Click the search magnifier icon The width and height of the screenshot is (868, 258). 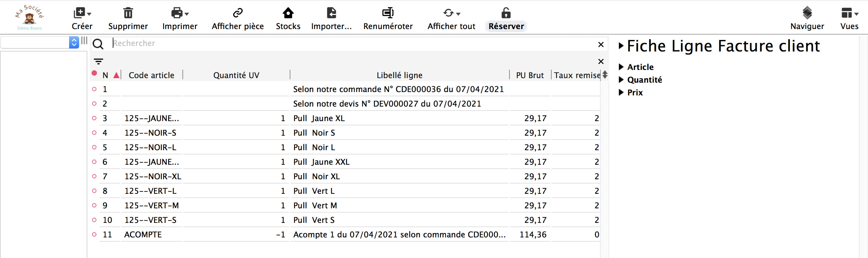tap(98, 44)
